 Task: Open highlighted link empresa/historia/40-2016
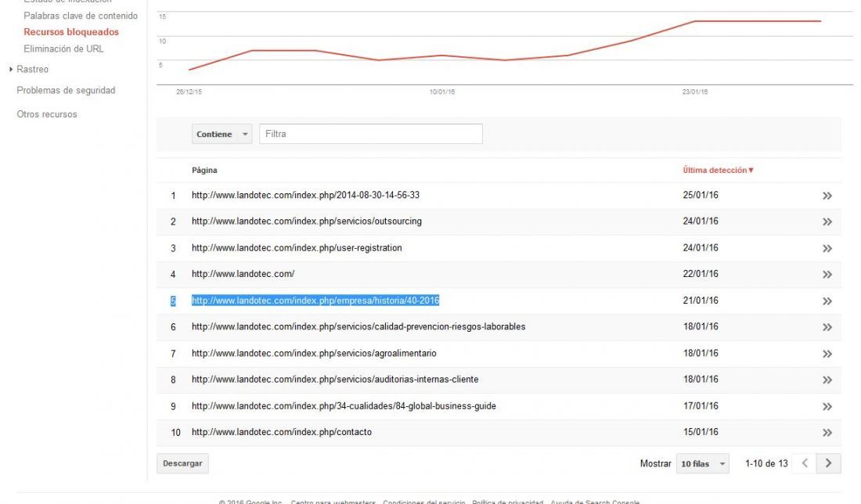click(x=315, y=301)
